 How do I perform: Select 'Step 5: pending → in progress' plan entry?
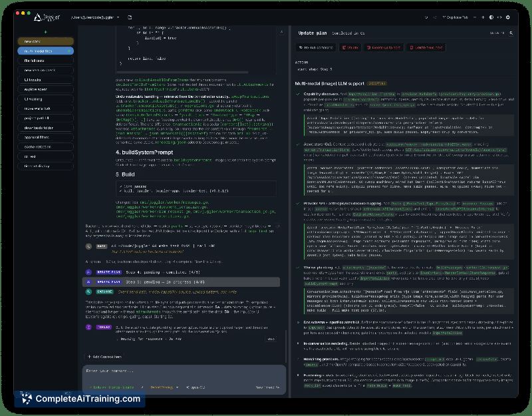tap(165, 282)
